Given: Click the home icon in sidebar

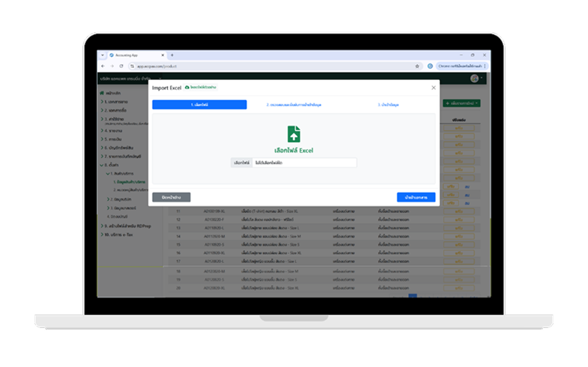Looking at the screenshot, I should (x=102, y=93).
